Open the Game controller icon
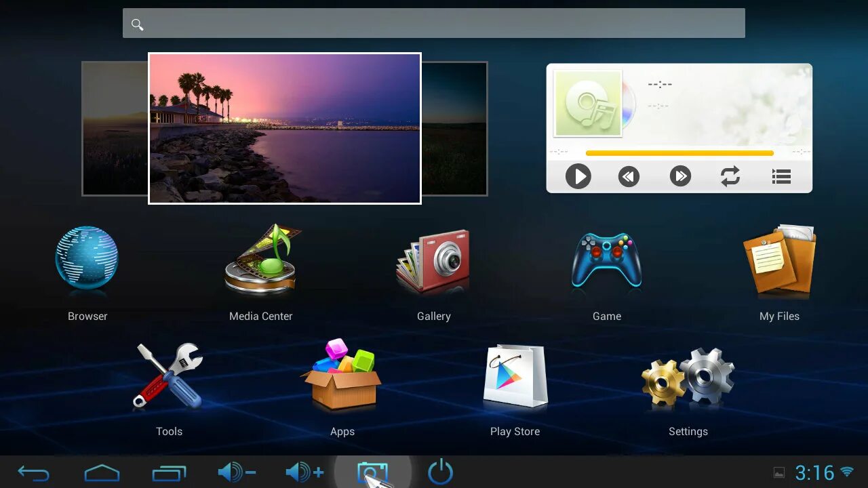 tap(606, 260)
